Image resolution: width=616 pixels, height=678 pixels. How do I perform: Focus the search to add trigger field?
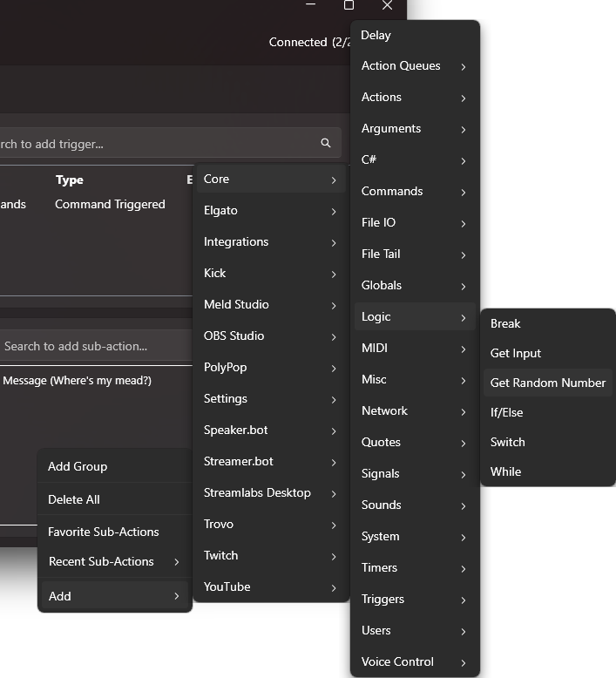click(x=168, y=143)
